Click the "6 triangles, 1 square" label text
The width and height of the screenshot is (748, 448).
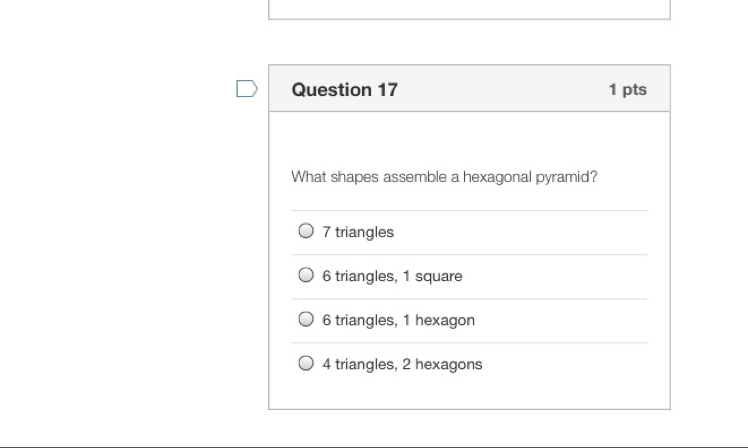[x=392, y=276]
